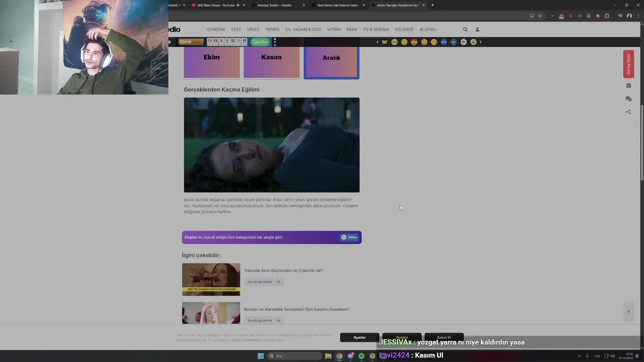Viewport: 644px width, 362px height.
Task: Open comments bubble icon in right sidebar
Action: pyautogui.click(x=628, y=99)
